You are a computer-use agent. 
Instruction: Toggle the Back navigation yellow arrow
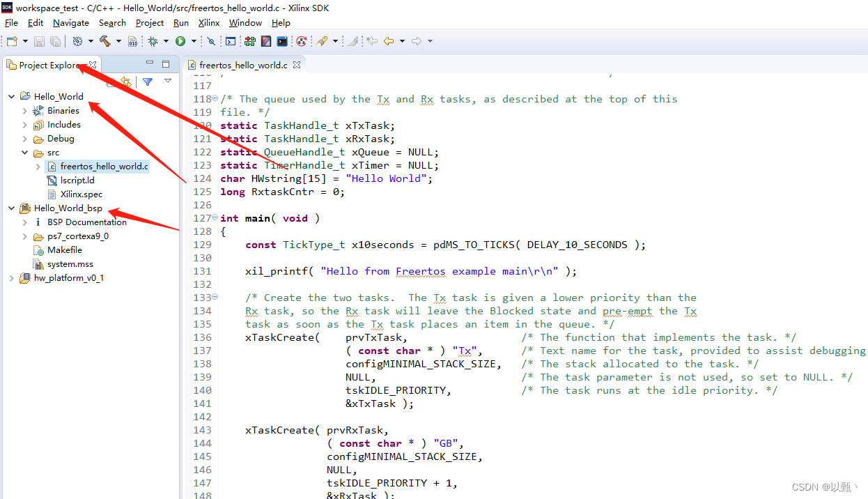click(388, 41)
